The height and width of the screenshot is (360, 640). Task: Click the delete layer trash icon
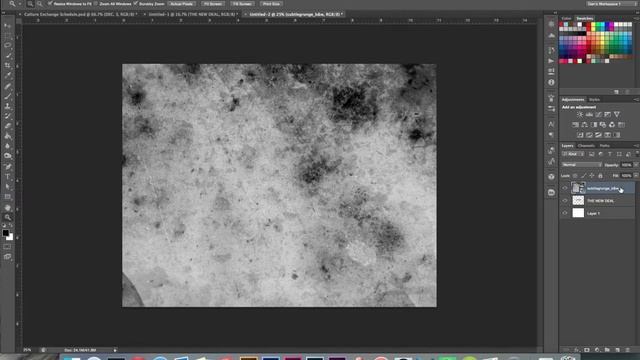627,350
